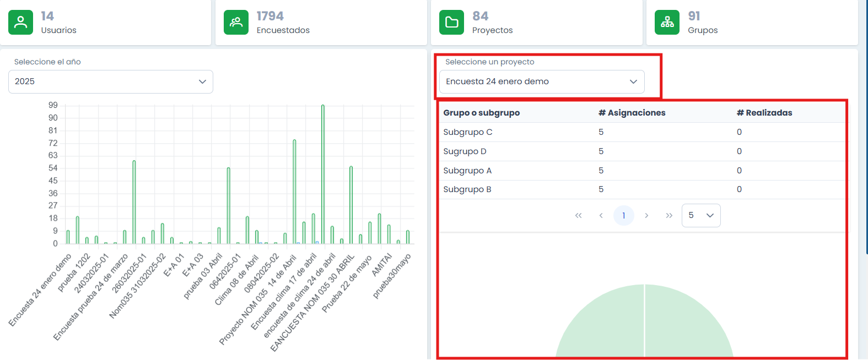Screen dimensions: 868x360
Task: Select the Subgrupo C table row
Action: pos(468,132)
